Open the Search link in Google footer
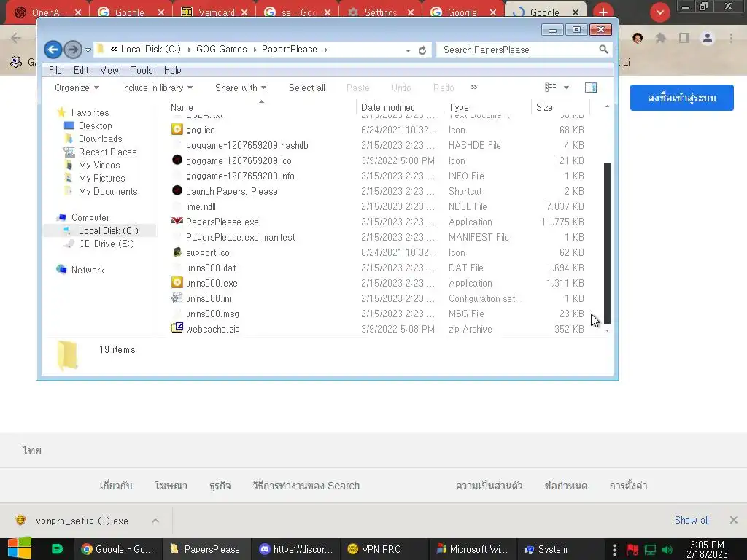This screenshot has height=560, width=747. [306, 486]
